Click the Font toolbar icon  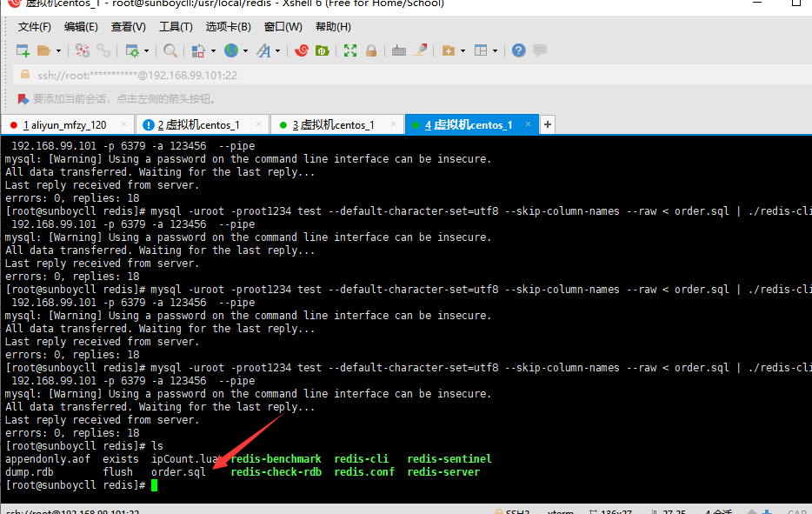[263, 50]
